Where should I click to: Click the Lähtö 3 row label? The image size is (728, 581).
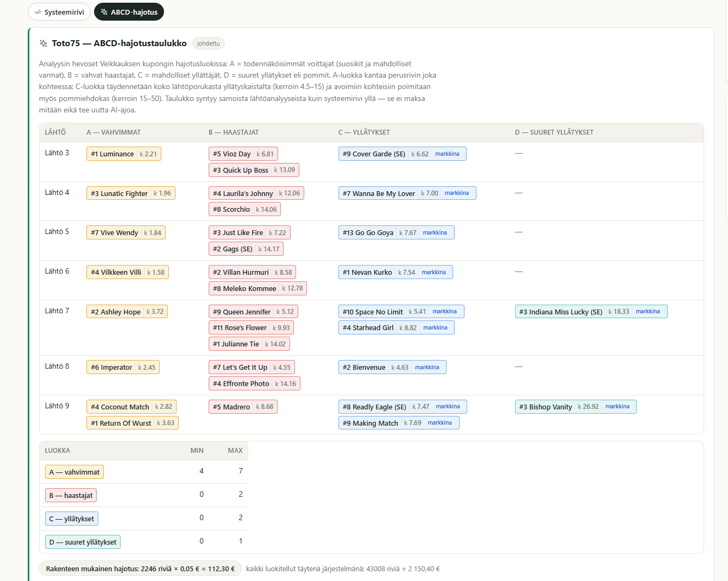click(x=57, y=153)
